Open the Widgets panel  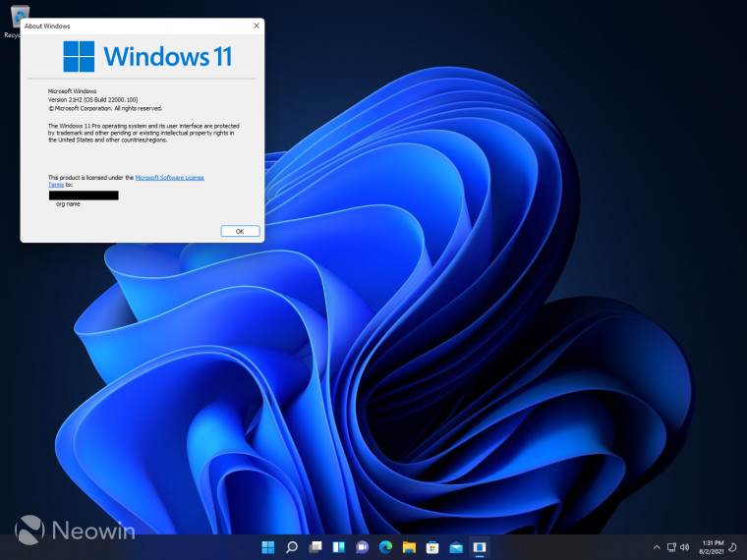click(x=339, y=546)
